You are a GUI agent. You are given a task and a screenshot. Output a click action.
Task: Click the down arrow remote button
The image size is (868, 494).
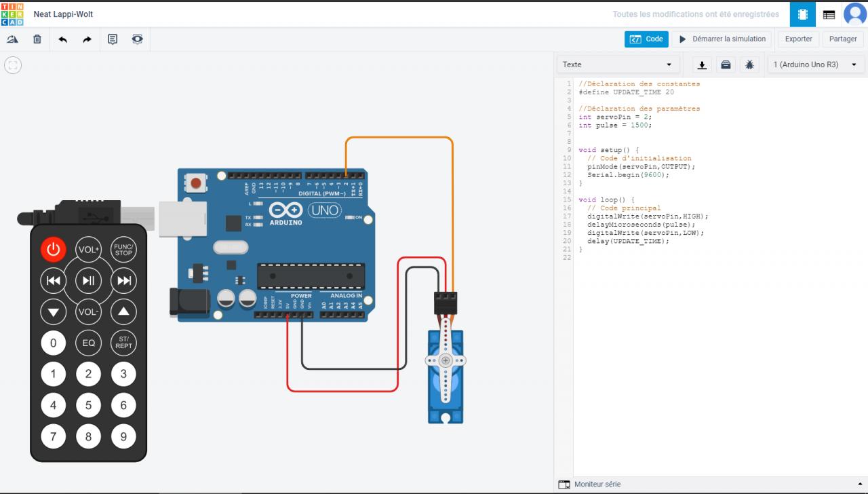click(54, 311)
